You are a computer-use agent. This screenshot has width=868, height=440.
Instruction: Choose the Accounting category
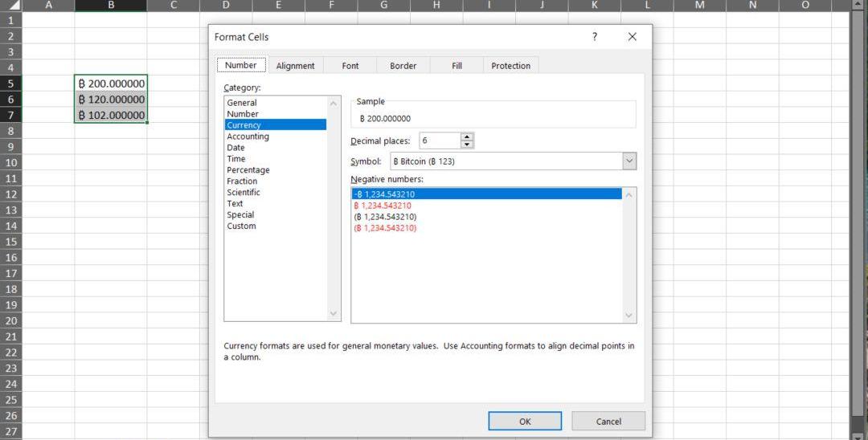tap(276, 136)
